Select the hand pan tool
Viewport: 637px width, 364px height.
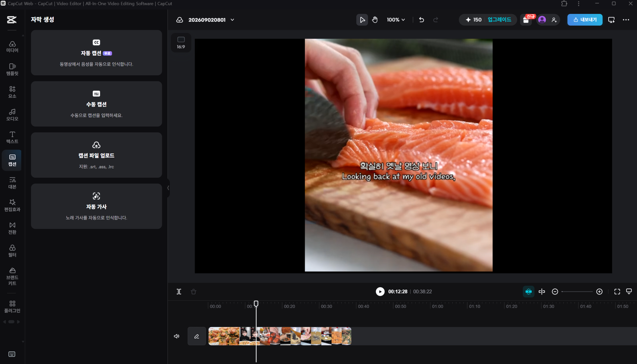(375, 20)
